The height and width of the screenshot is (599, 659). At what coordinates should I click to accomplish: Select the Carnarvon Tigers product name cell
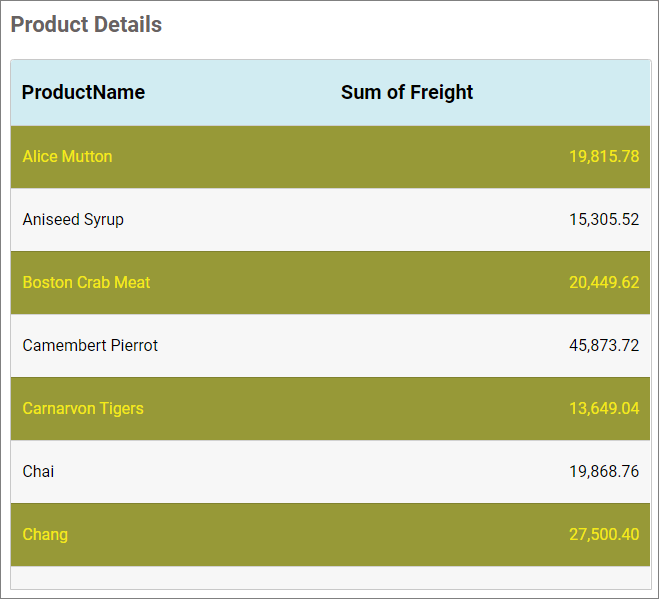pos(83,408)
